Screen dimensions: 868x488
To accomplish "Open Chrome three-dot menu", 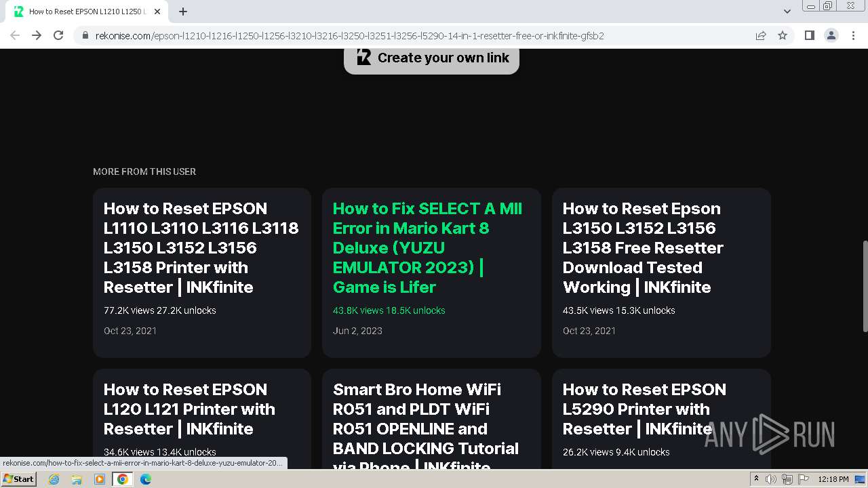I will click(853, 35).
